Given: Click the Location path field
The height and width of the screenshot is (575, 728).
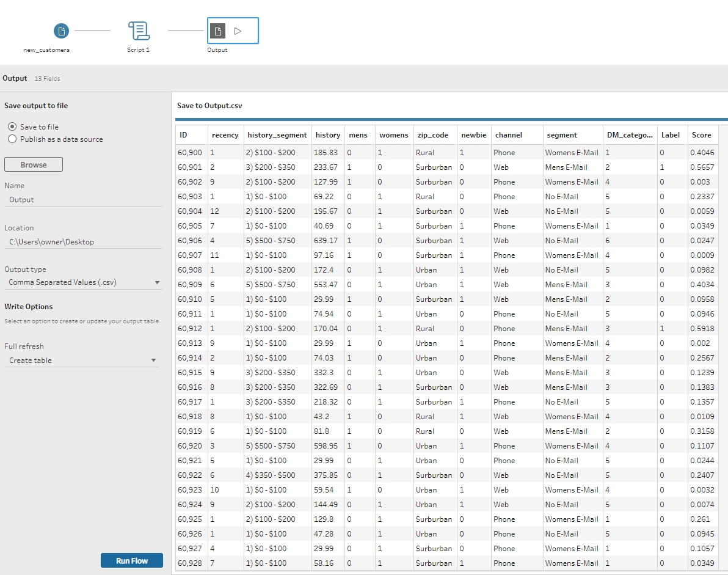Looking at the screenshot, I should coord(83,242).
